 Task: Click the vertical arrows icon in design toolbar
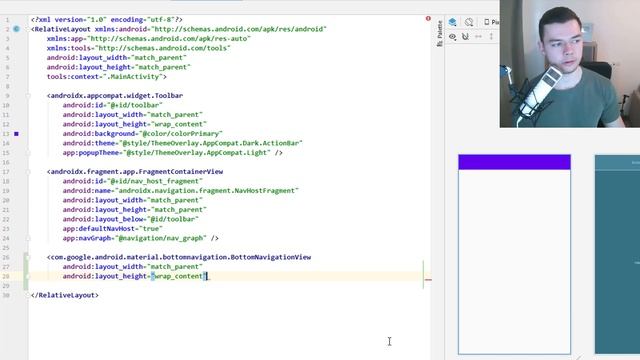491,37
